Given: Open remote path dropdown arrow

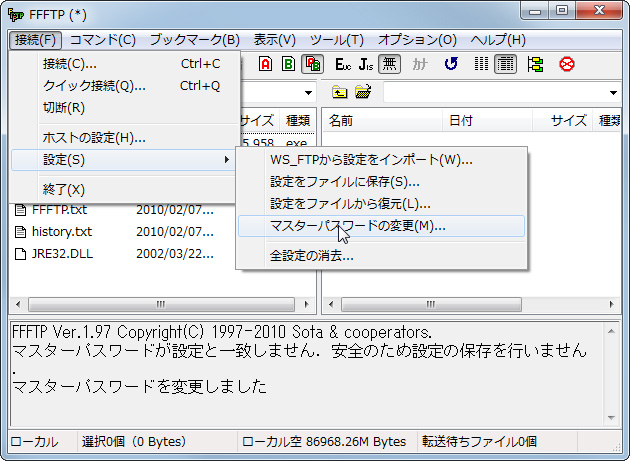Looking at the screenshot, I should 613,93.
